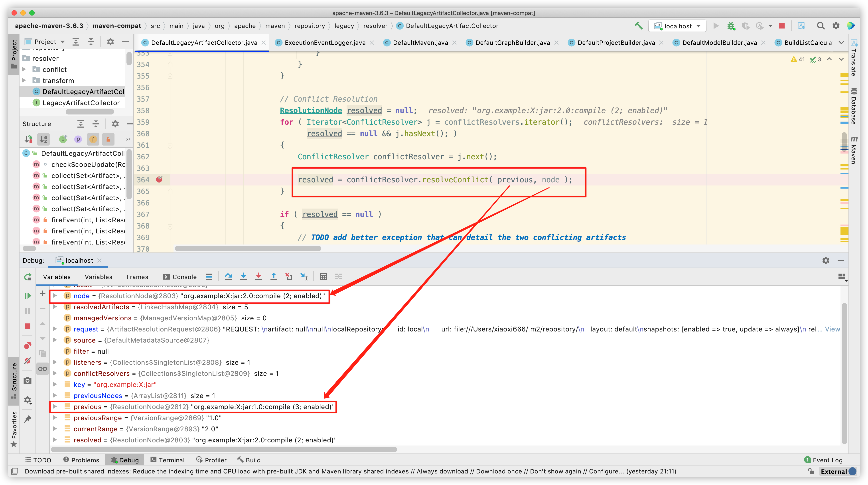This screenshot has height=485, width=868.
Task: Click View link on request variable
Action: click(832, 329)
